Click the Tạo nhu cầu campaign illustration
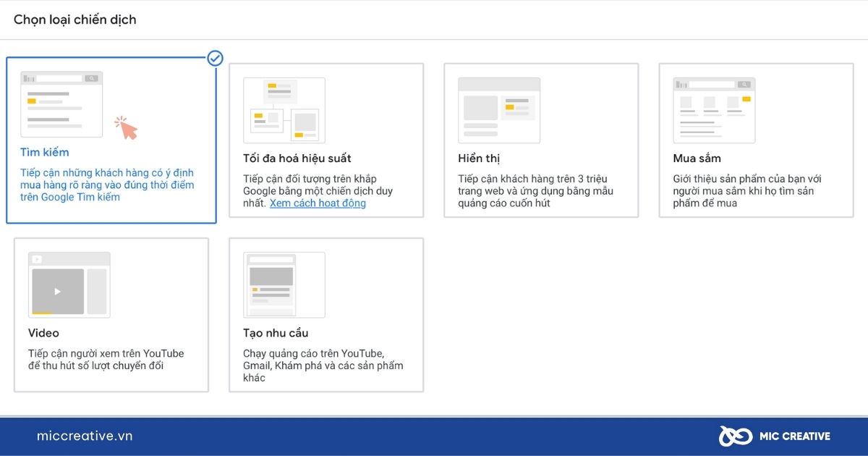Image resolution: width=868 pixels, height=456 pixels. [284, 284]
